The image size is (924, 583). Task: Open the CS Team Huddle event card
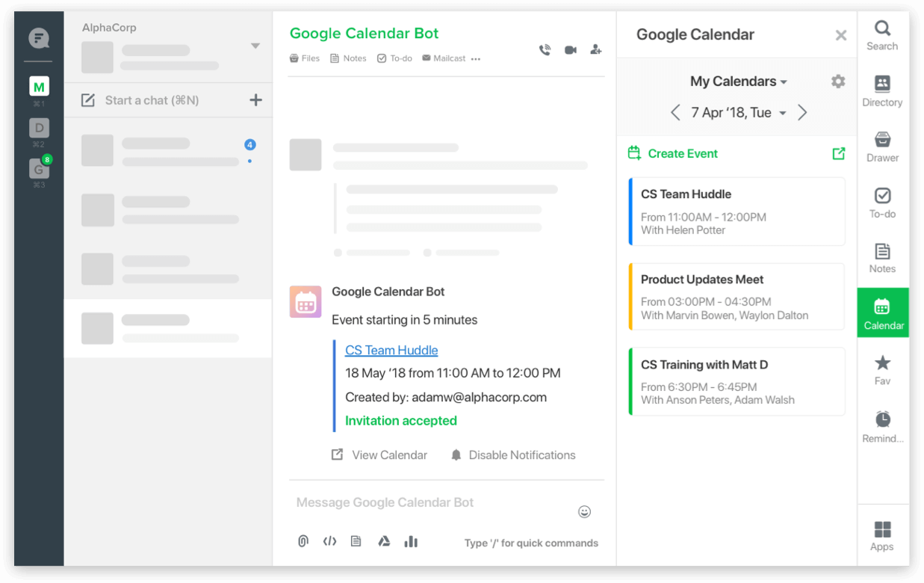coord(737,212)
